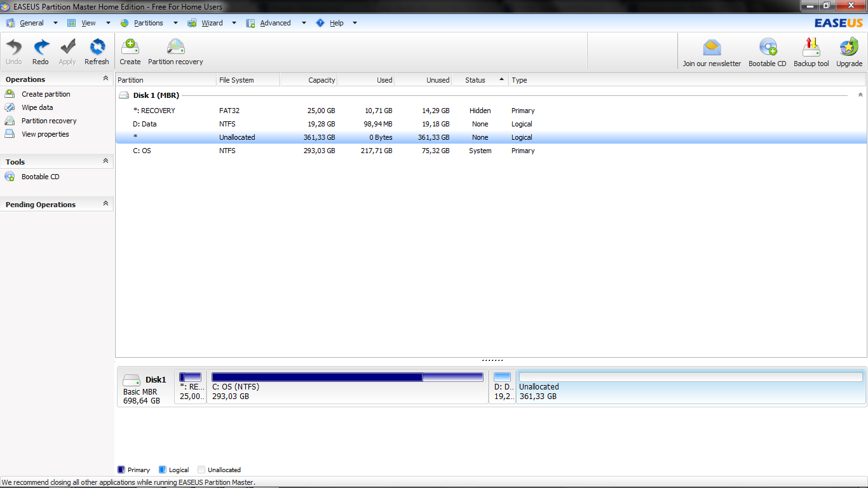868x488 pixels.
Task: Click the Unallocated block in disk map
Action: click(691, 386)
